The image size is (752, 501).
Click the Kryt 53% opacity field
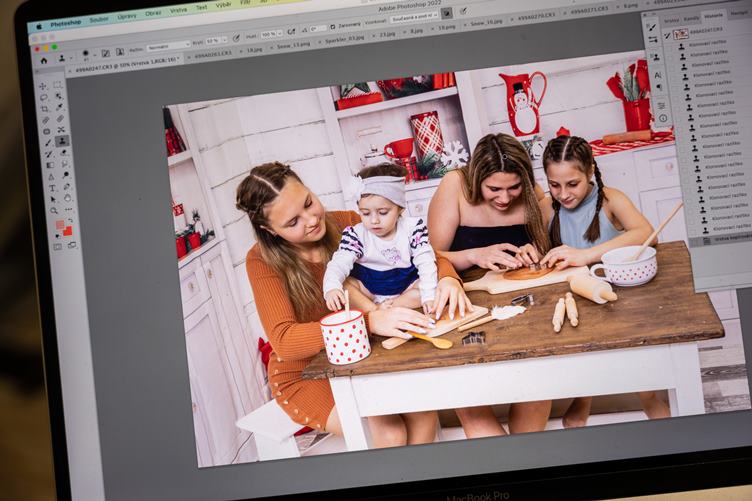click(213, 41)
